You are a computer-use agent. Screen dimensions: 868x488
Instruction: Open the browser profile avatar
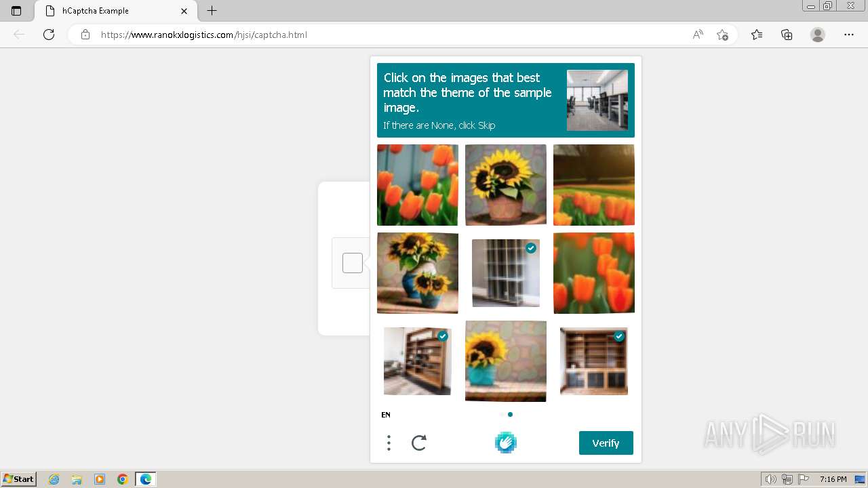[818, 35]
